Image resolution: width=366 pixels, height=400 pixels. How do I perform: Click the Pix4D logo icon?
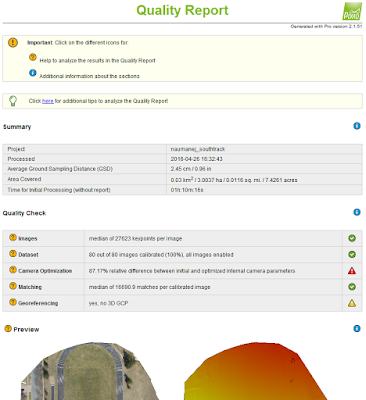pyautogui.click(x=352, y=11)
